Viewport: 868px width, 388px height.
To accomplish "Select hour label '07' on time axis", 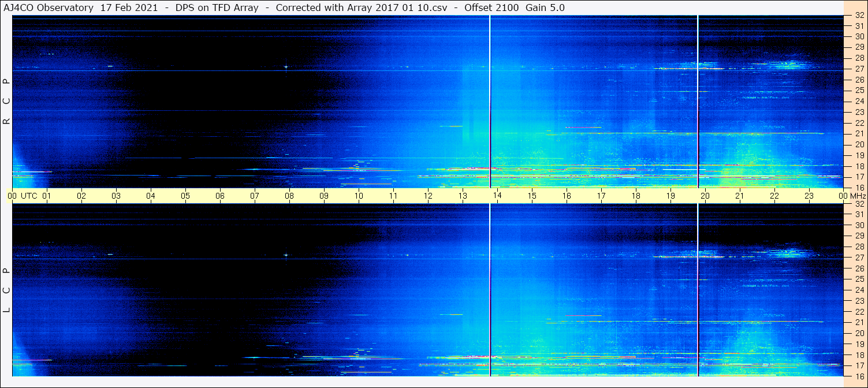I will tap(255, 196).
